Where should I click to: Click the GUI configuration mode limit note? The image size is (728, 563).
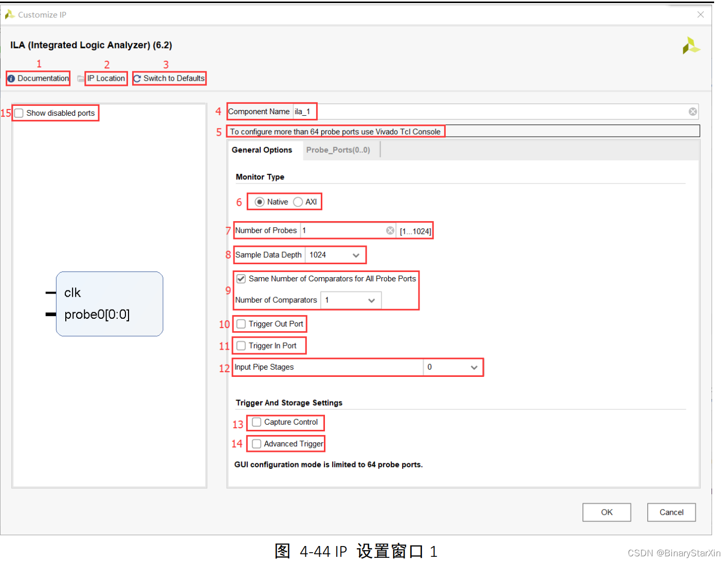[329, 464]
